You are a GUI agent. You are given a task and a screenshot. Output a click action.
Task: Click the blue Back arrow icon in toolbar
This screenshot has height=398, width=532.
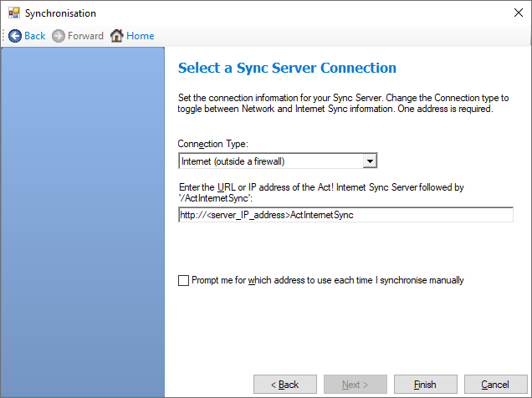14,36
